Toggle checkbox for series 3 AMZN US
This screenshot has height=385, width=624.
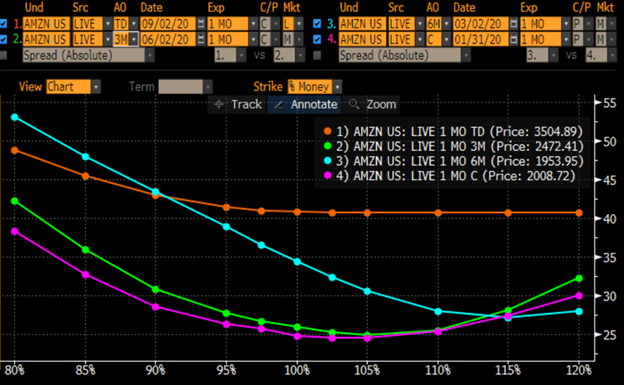pos(317,23)
